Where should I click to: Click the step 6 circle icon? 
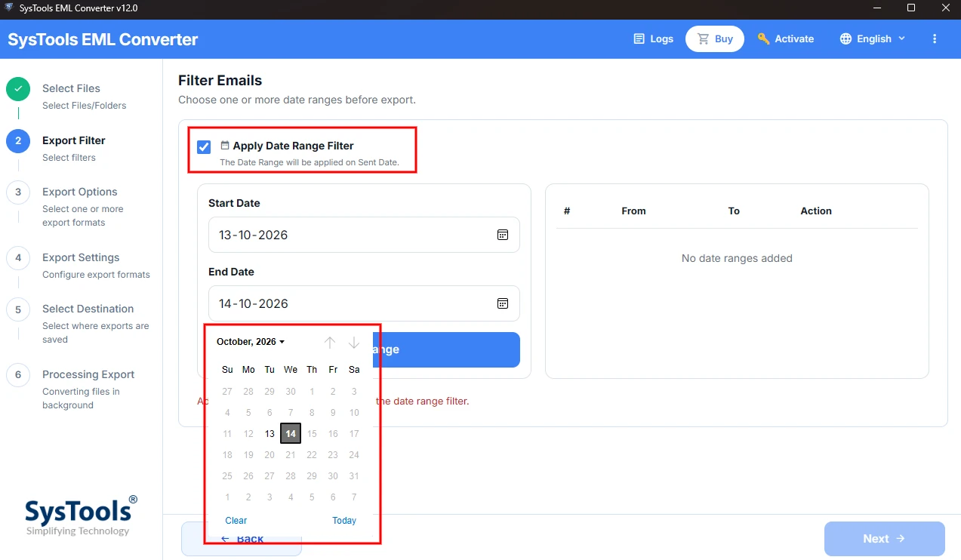[18, 375]
